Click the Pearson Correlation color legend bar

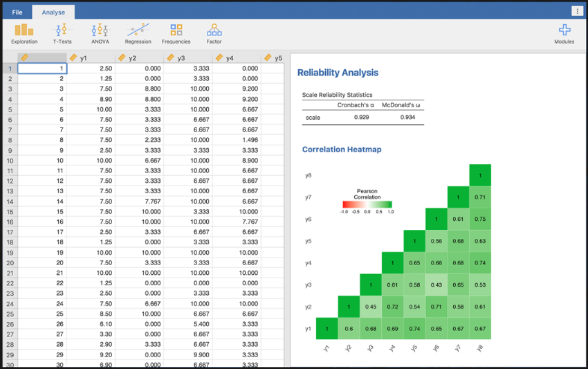coord(367,204)
